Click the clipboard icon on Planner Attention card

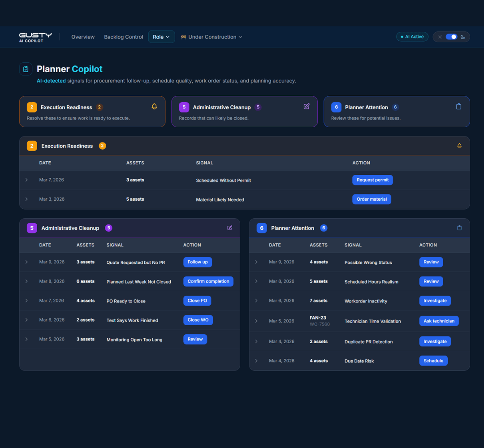[x=458, y=107]
